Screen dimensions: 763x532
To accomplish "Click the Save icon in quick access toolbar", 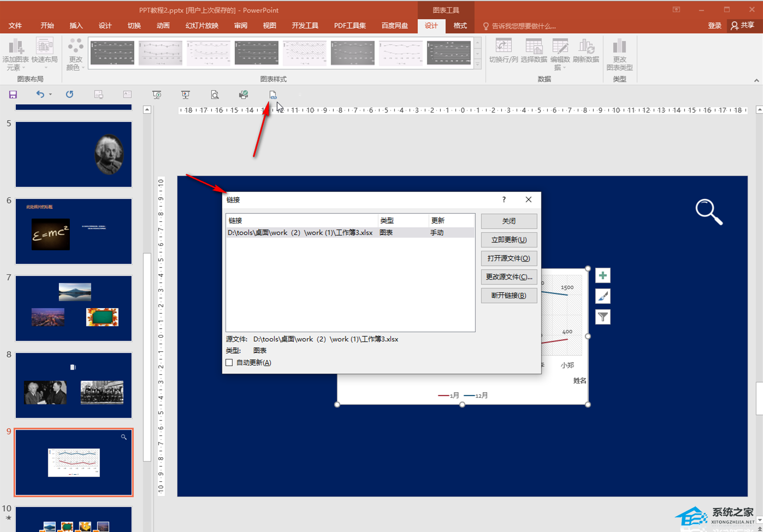I will click(13, 94).
